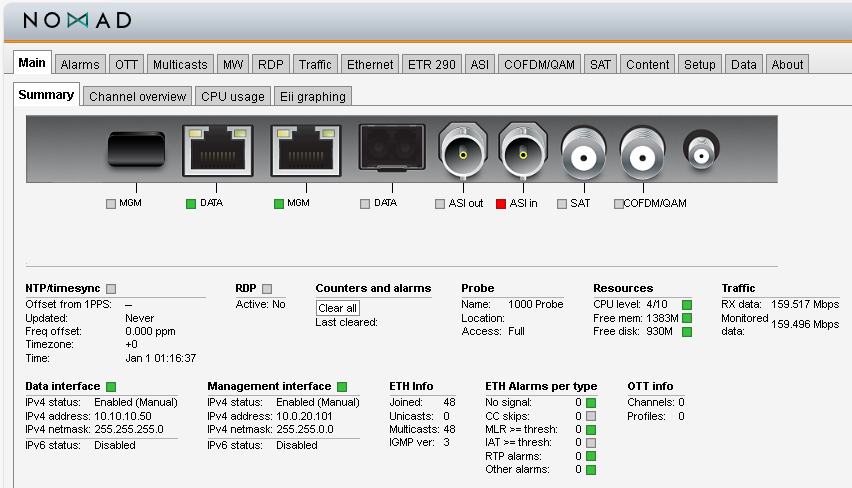Select the Main tab

click(32, 62)
